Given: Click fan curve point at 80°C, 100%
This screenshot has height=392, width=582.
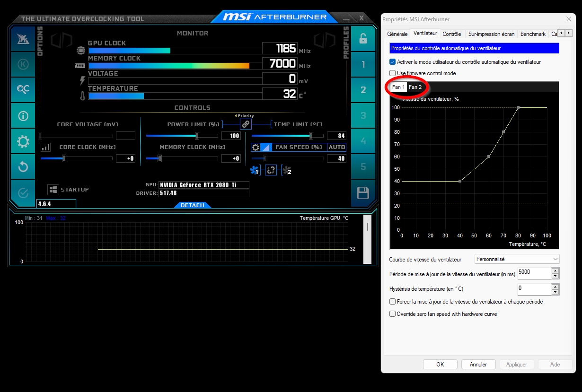Looking at the screenshot, I should pos(518,107).
